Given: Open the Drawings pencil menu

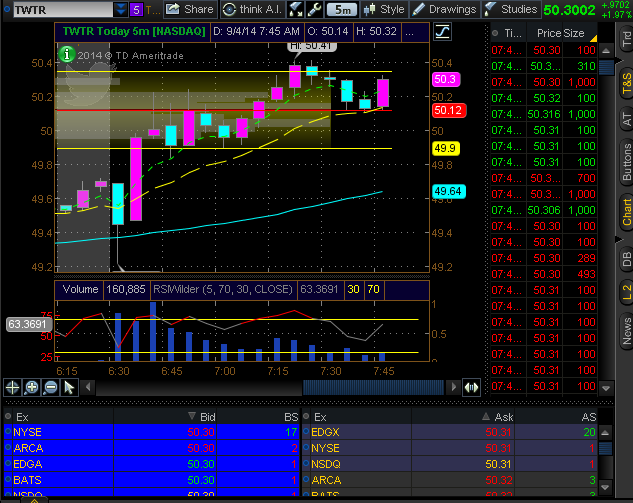Looking at the screenshot, I should click(x=445, y=9).
